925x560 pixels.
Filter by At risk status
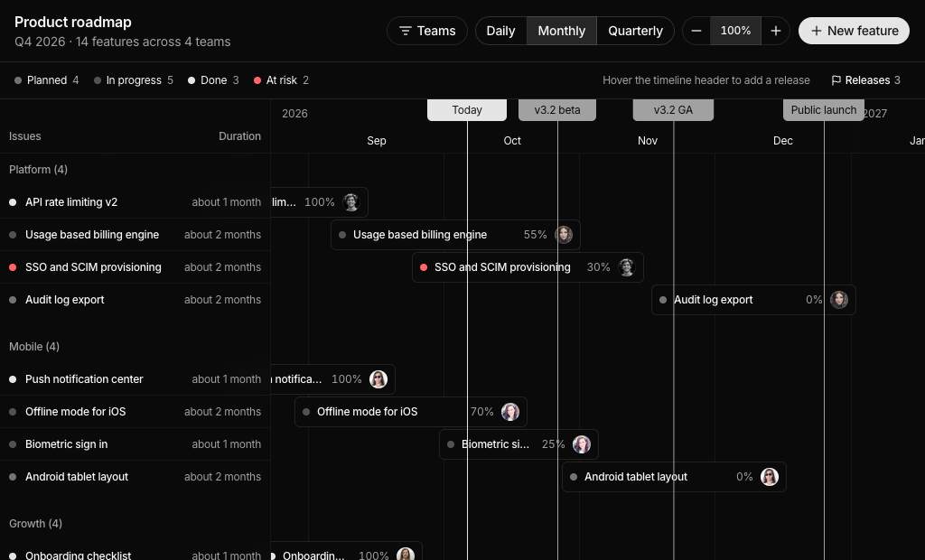click(x=281, y=80)
